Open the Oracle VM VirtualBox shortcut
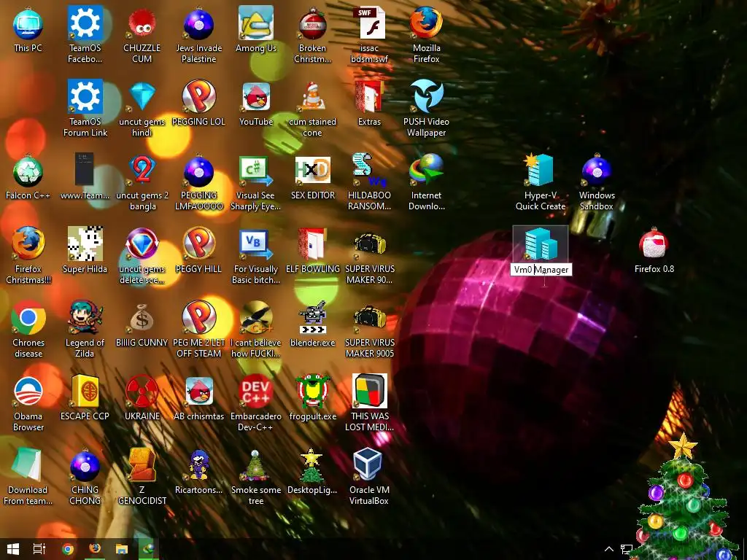 click(x=368, y=464)
